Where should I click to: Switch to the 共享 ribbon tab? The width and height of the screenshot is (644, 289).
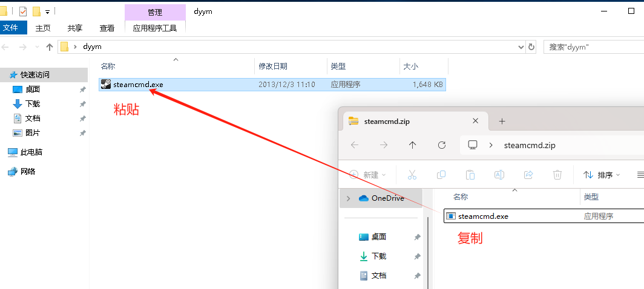[75, 28]
